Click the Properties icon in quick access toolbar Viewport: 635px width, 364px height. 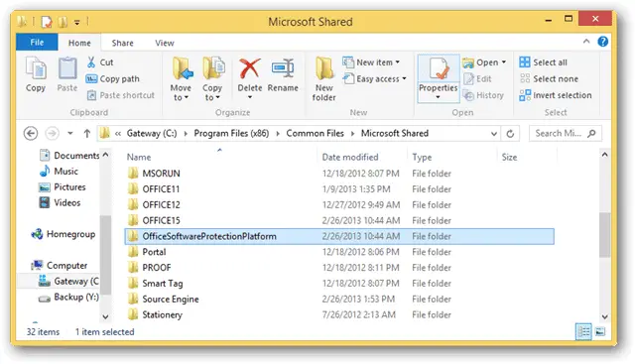[47, 22]
